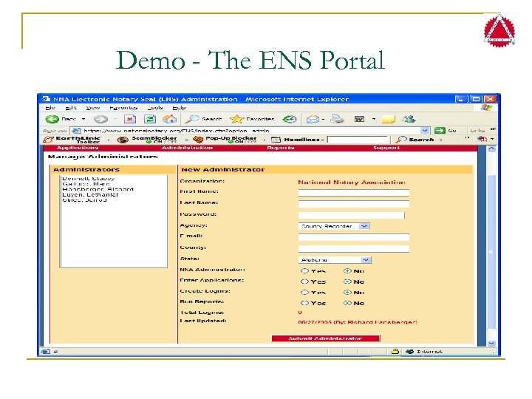Open the Edit icon dropdown arrow

point(374,119)
